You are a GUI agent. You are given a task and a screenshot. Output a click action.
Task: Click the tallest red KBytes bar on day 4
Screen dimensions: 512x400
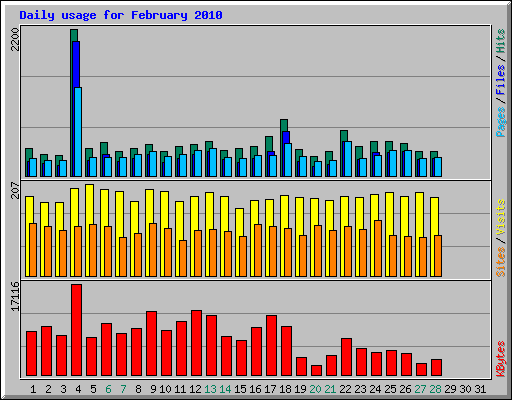pos(76,330)
